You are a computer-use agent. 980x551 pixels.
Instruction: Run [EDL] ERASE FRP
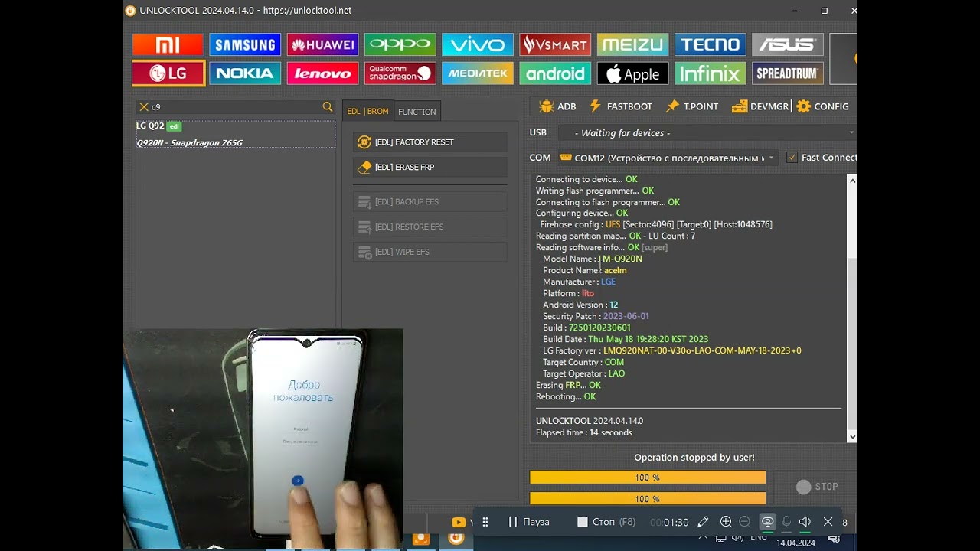click(430, 167)
